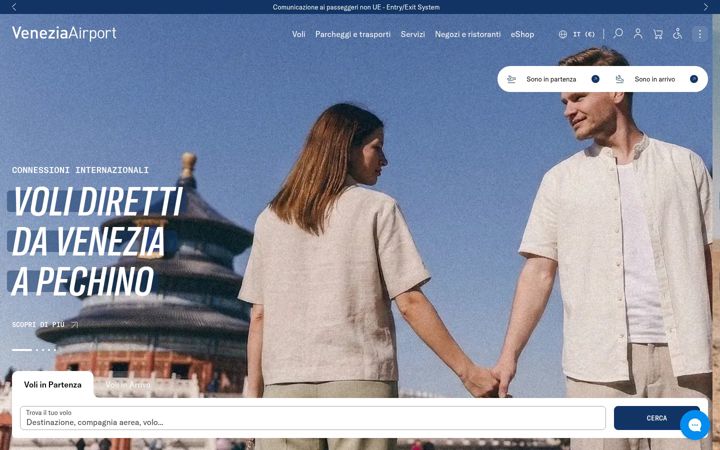
Task: Click the departing plane icon
Action: 512,79
